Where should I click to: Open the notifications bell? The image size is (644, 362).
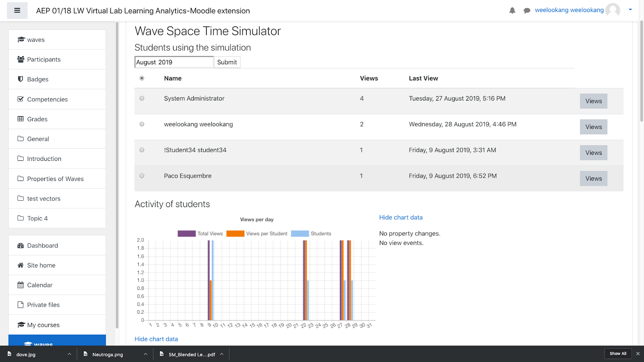(512, 10)
